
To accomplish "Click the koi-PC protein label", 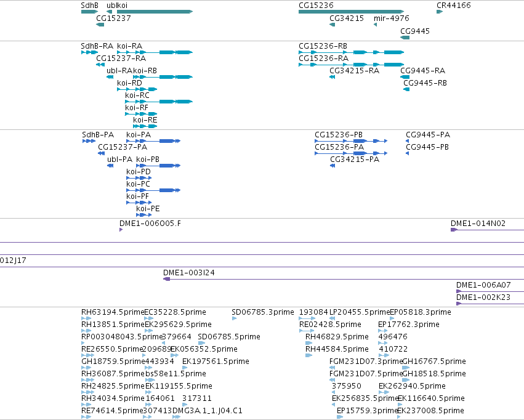I will click(138, 184).
